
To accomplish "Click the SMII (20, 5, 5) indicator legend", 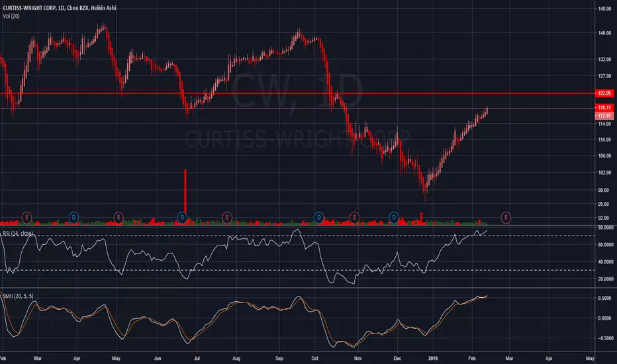I will pyautogui.click(x=18, y=296).
